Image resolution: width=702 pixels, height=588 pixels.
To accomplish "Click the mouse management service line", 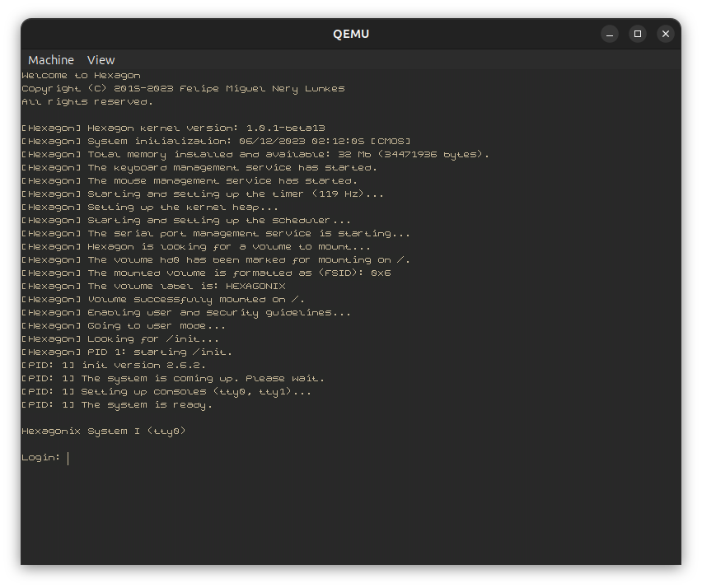I will (190, 181).
